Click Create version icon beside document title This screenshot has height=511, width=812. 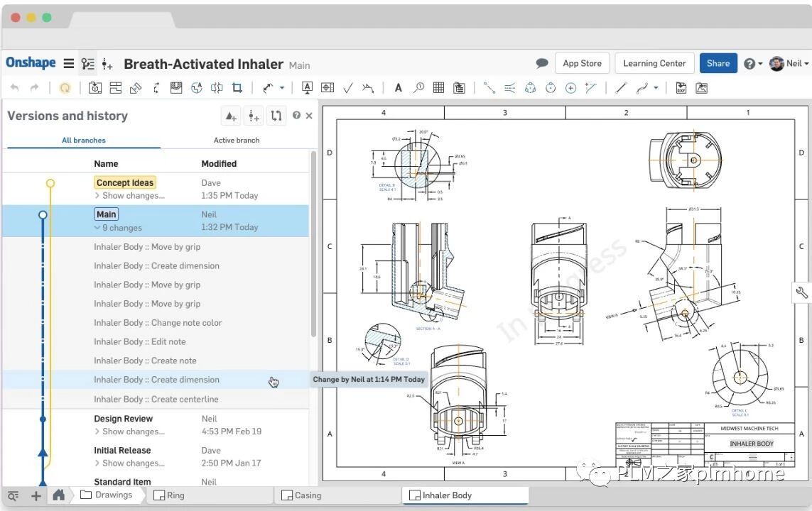[x=107, y=64]
